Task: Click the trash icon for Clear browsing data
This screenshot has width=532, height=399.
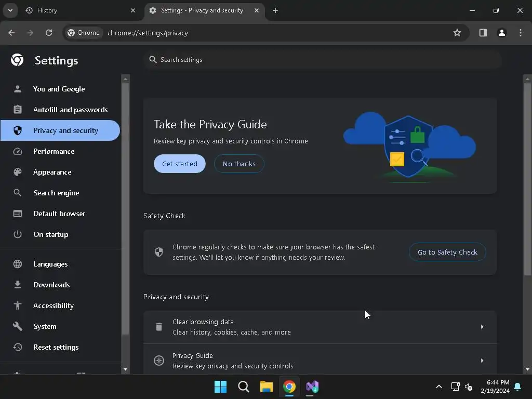Action: [x=159, y=327]
